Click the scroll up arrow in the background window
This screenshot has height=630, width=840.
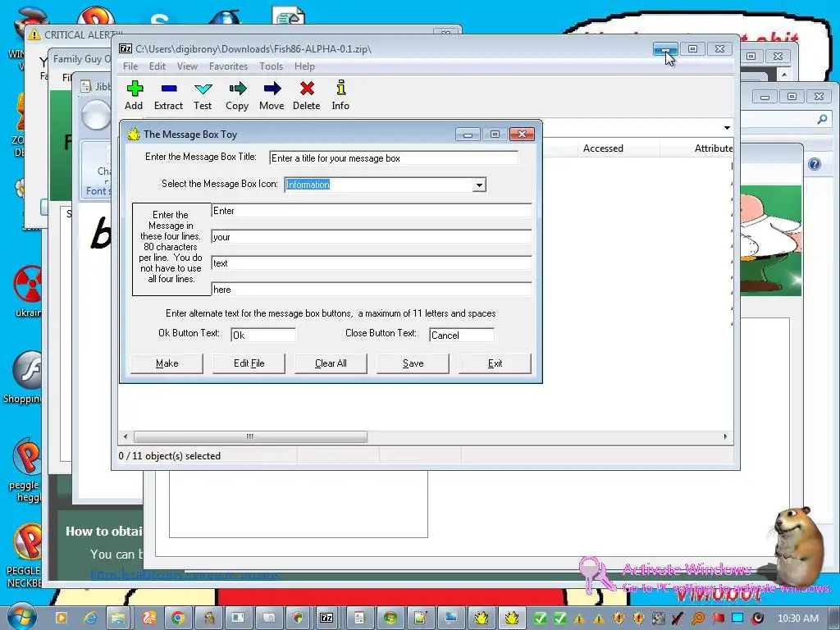click(x=784, y=75)
